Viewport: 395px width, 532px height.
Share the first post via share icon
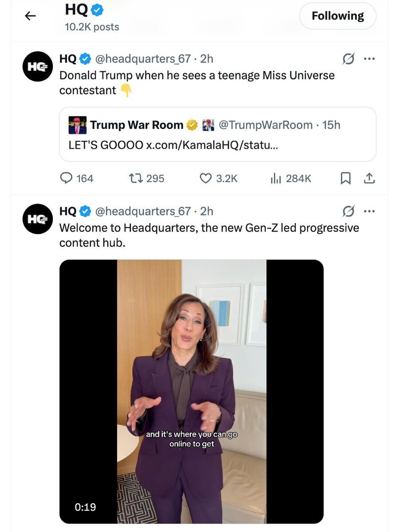[x=369, y=178]
